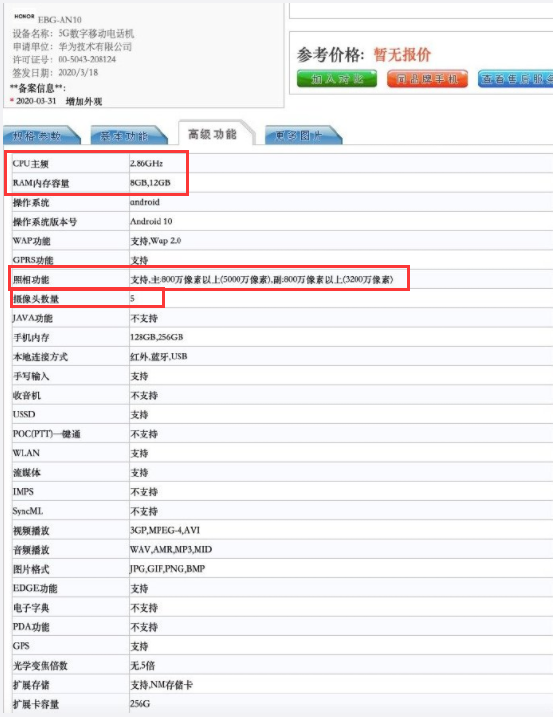Click the JPG,GIF,PNG,BMP image format value
Viewport: 553px width, 717px height.
[x=167, y=568]
